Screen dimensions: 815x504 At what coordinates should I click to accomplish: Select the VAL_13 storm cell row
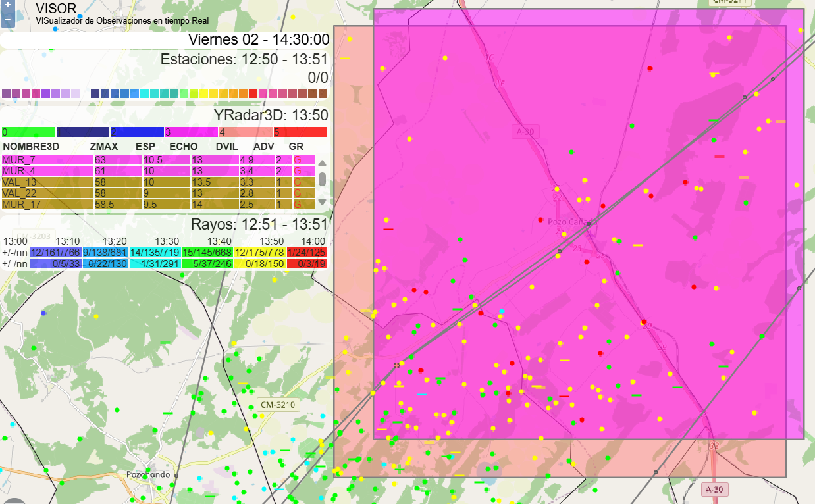pyautogui.click(x=158, y=182)
